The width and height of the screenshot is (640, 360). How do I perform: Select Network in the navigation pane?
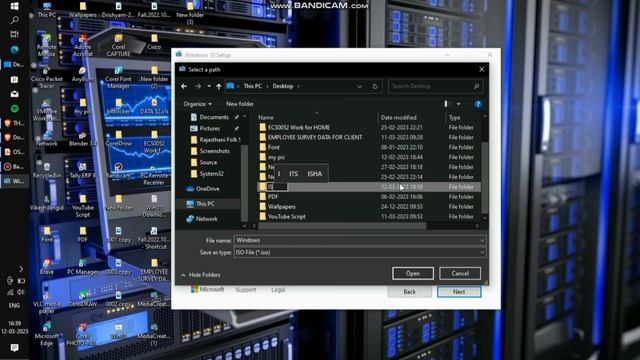207,219
